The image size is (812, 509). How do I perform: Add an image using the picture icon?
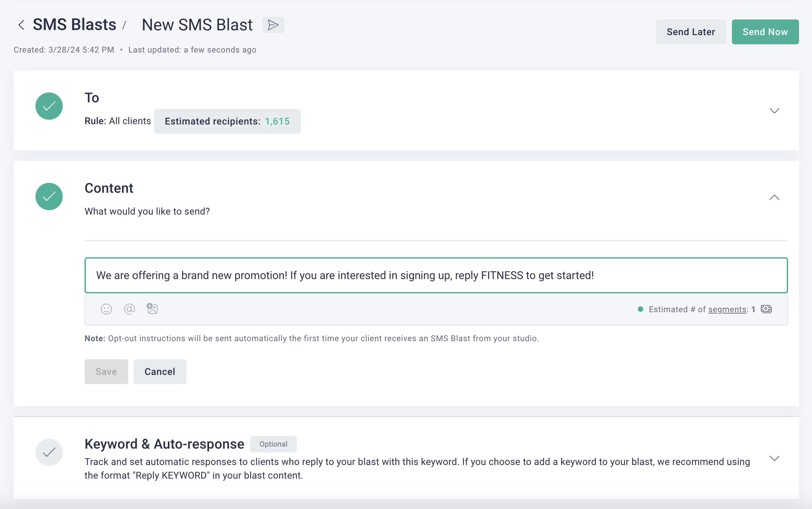coord(152,308)
